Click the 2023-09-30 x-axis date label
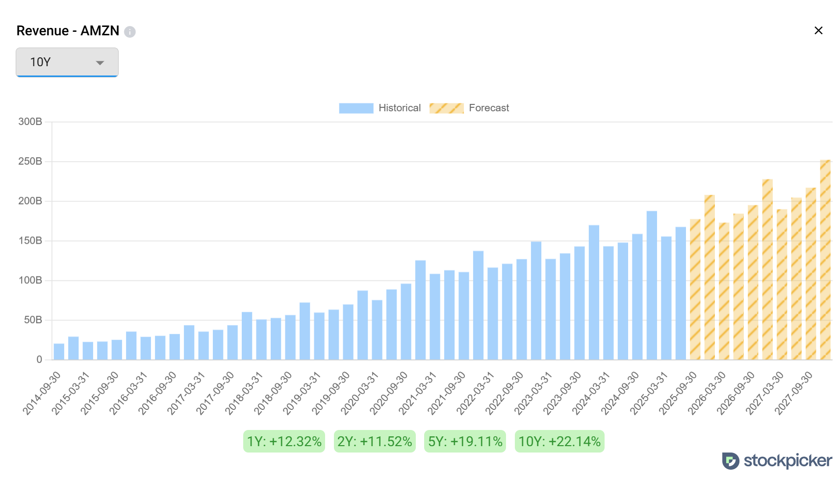 pyautogui.click(x=562, y=393)
